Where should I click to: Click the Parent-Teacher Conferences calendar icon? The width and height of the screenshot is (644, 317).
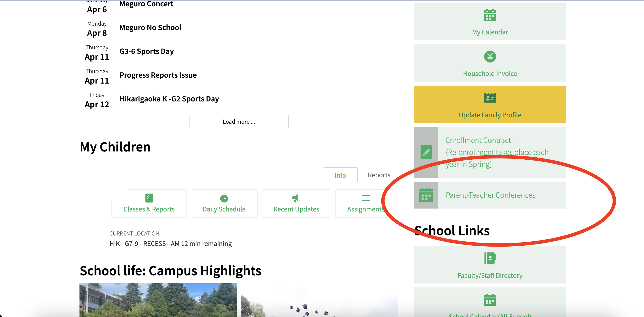click(426, 195)
